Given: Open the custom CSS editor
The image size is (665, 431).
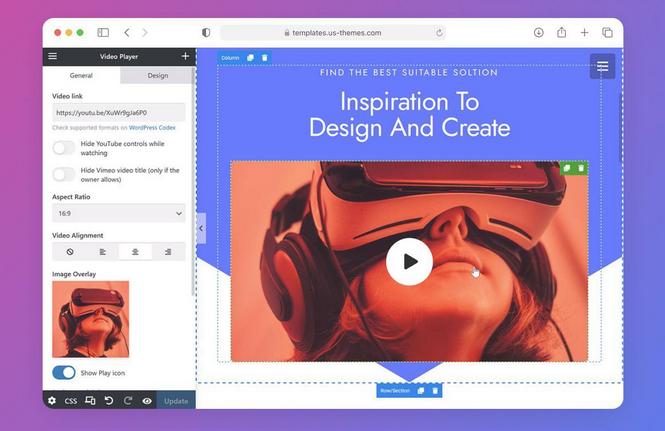Looking at the screenshot, I should click(70, 400).
